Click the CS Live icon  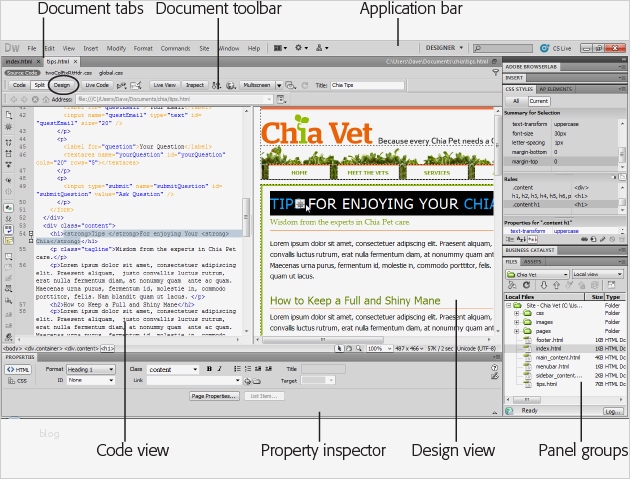tap(544, 48)
